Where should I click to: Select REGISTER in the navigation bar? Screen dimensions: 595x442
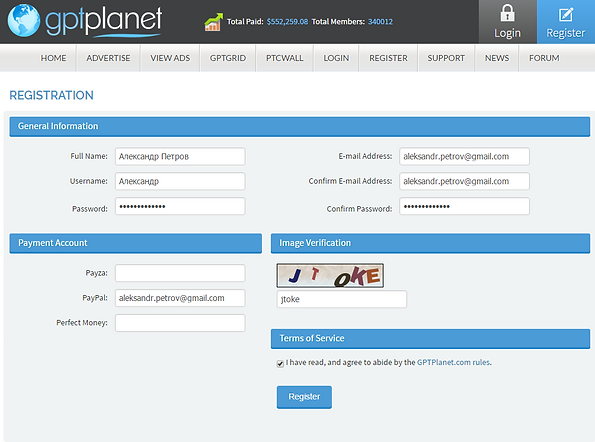coord(388,58)
